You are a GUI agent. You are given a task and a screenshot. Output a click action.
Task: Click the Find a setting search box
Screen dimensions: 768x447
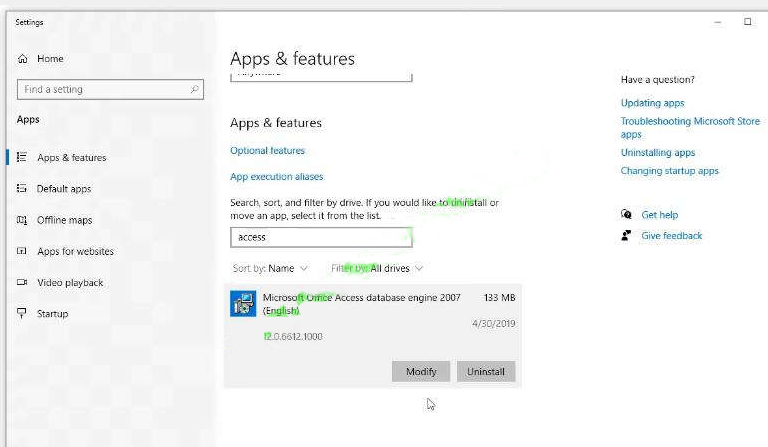click(x=110, y=89)
